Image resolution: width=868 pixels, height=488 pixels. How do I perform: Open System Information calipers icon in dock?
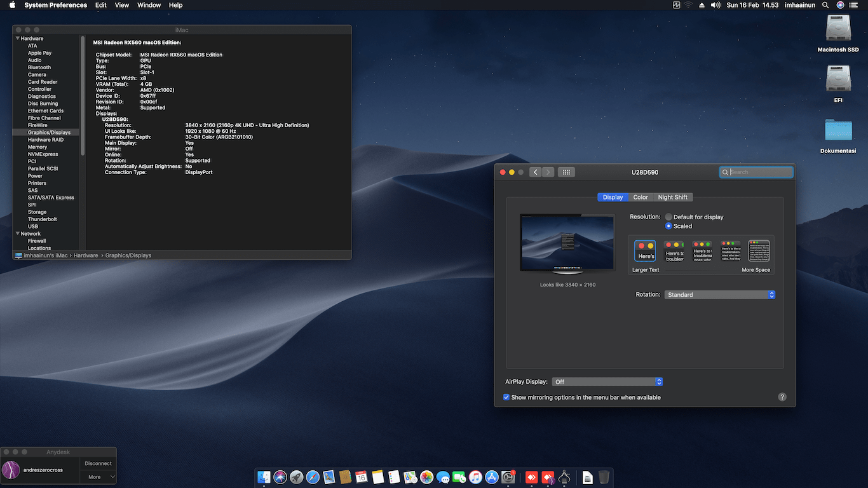(564, 477)
